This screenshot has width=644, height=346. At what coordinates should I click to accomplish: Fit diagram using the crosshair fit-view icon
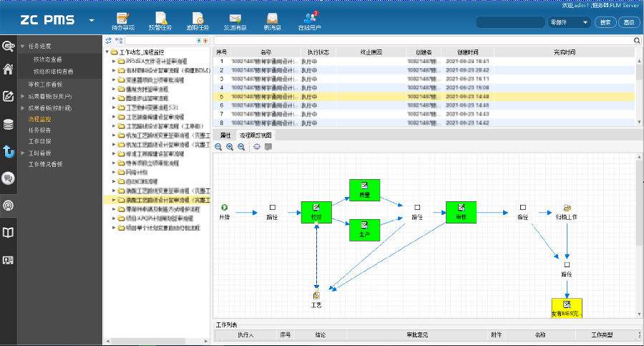pos(257,147)
